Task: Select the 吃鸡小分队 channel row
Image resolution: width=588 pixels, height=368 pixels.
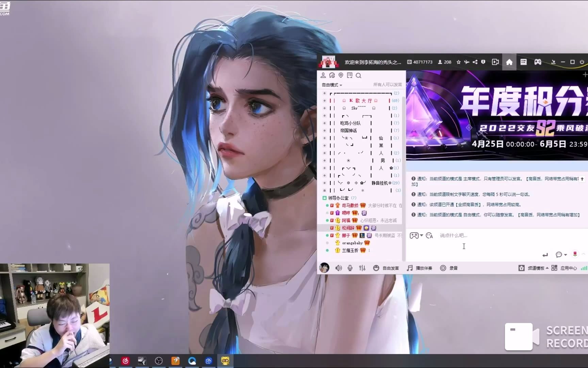Action: pyautogui.click(x=362, y=123)
